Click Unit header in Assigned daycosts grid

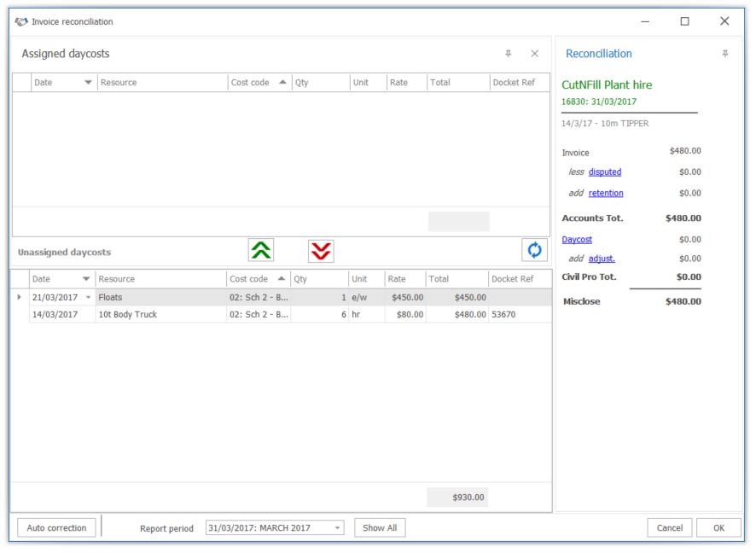point(369,83)
